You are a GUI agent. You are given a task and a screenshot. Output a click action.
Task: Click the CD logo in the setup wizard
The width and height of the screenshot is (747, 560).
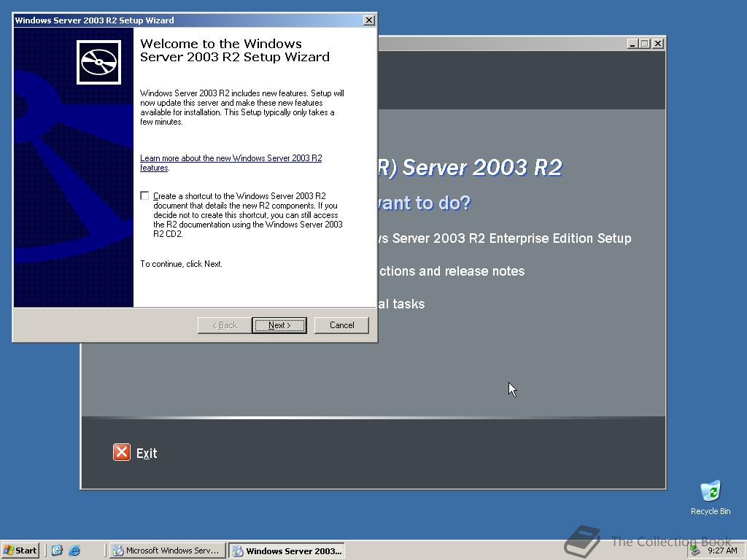[x=100, y=62]
